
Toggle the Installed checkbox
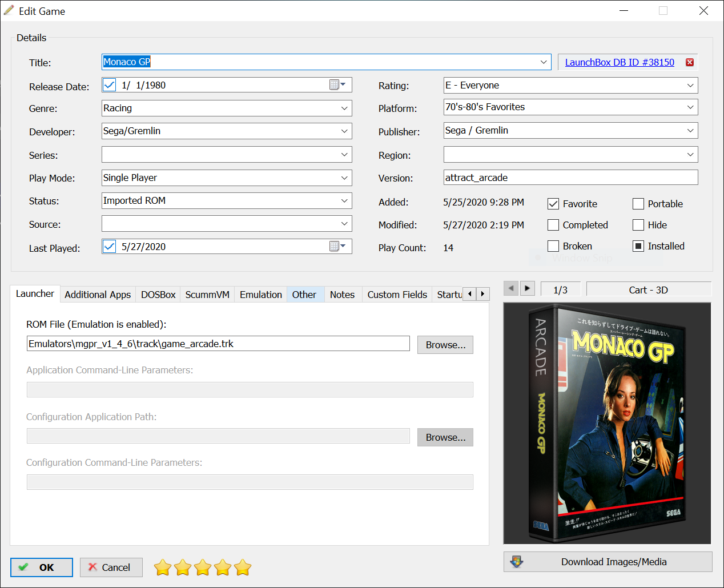(x=638, y=246)
